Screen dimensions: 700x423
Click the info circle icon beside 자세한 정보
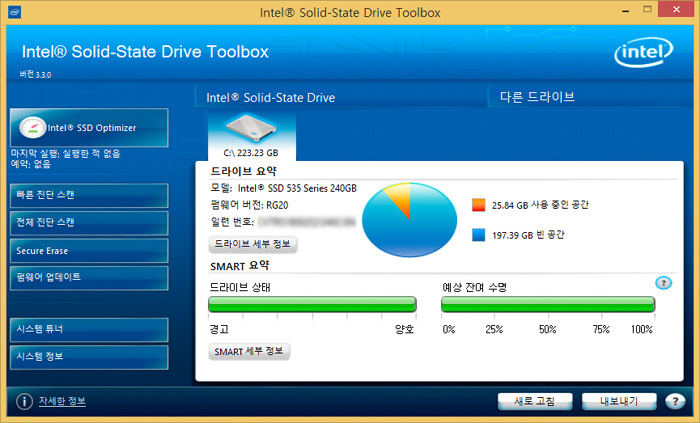tap(25, 401)
